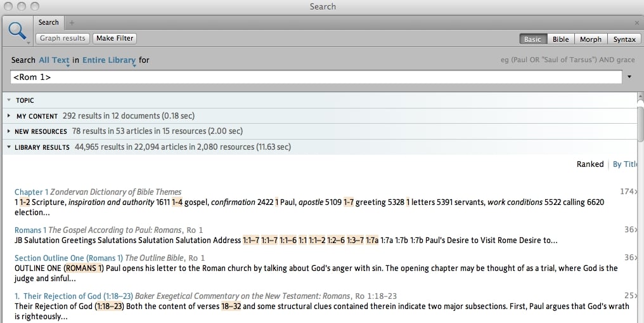Expand the New Resources section
The width and height of the screenshot is (644, 323).
point(9,131)
